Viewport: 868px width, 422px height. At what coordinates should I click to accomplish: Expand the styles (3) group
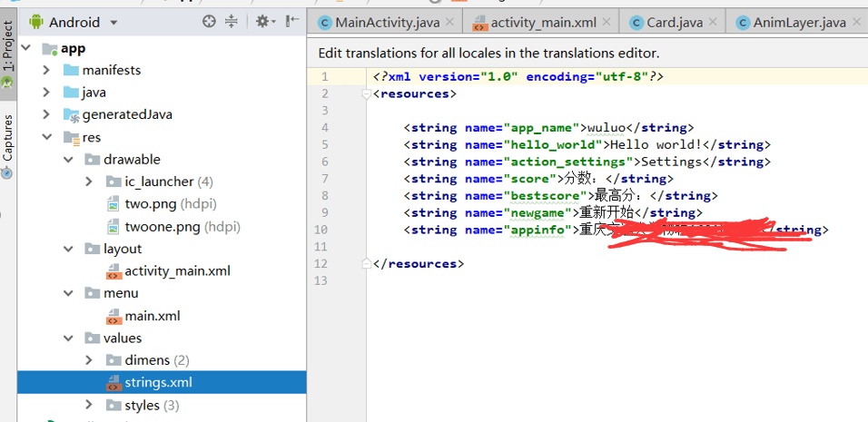tap(89, 405)
